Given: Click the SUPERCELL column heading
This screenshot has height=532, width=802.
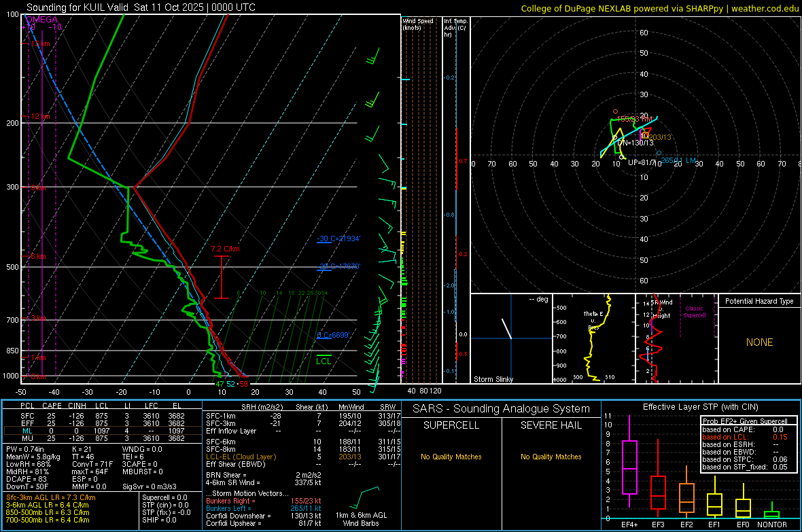Looking at the screenshot, I should click(x=451, y=425).
